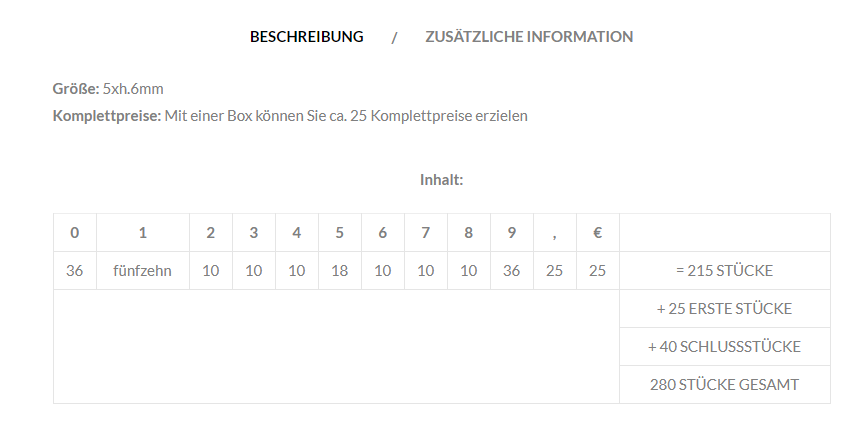The height and width of the screenshot is (437, 861).
Task: Click the 36 cell under column 9
Action: click(x=511, y=271)
